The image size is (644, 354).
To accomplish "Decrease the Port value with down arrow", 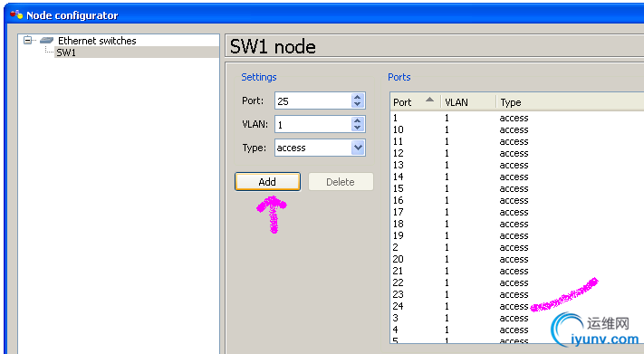I will coord(357,105).
